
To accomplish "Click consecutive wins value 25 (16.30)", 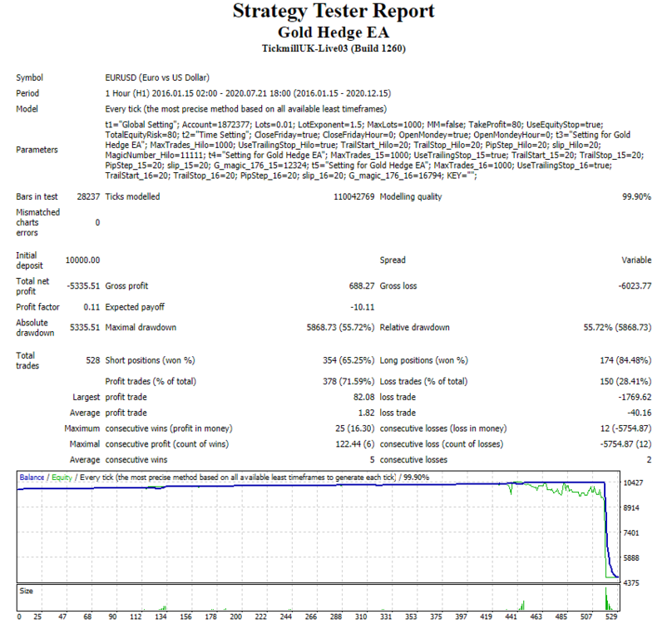I will [x=354, y=428].
